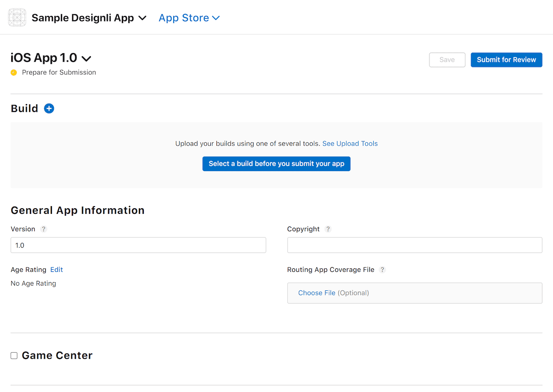
Task: Click the Copyright help icon
Action: coord(328,229)
